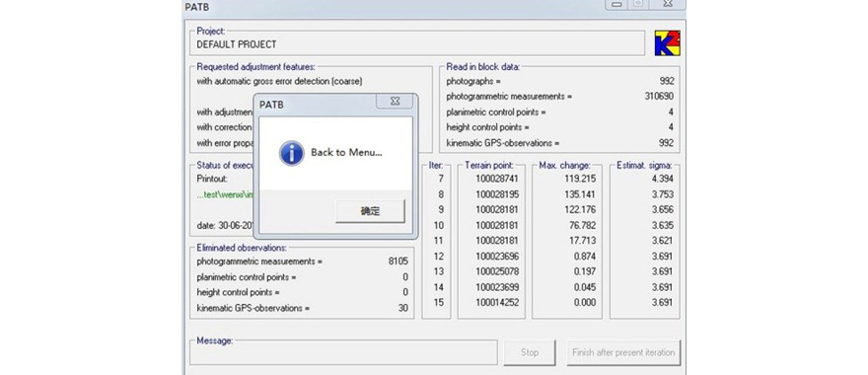Click the photogrammetric measurements count 310690
Screen dimensions: 868x375
click(659, 97)
